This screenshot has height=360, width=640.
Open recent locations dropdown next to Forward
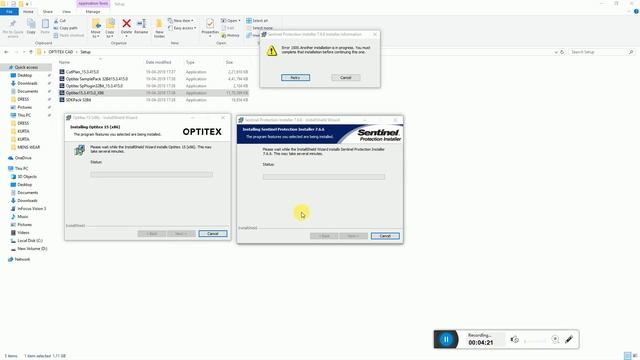point(24,52)
